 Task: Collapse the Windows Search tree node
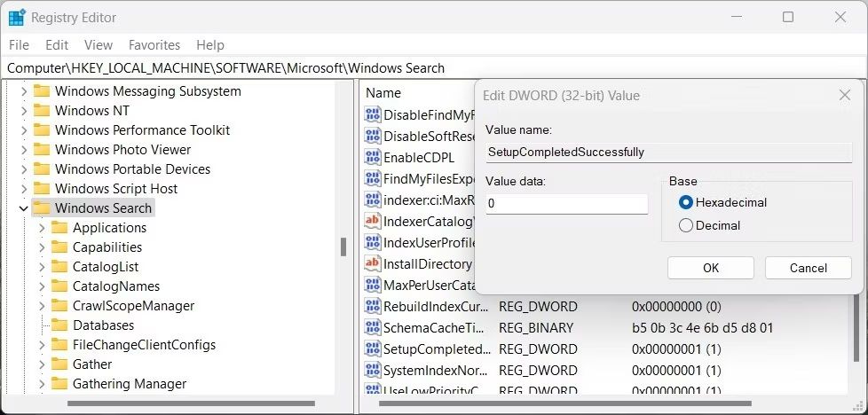tap(23, 208)
